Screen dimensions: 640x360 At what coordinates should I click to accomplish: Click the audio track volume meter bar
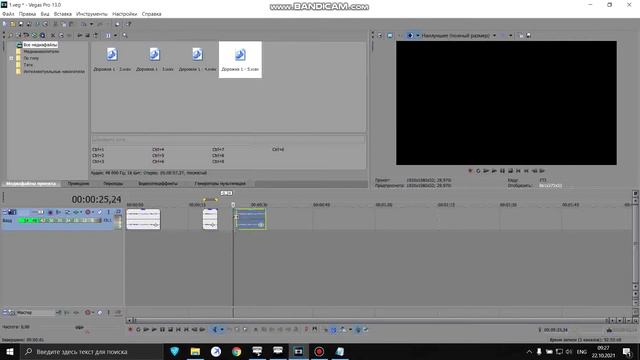59,220
